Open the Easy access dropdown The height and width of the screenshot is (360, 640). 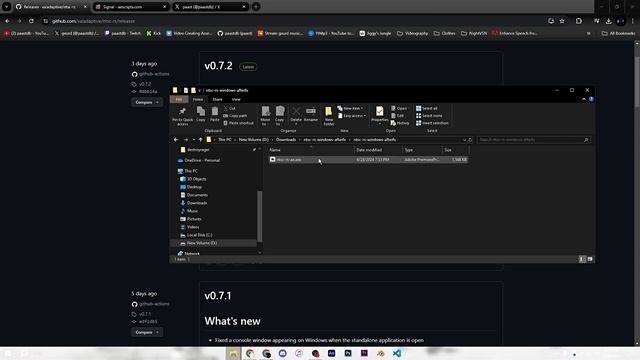[x=351, y=116]
